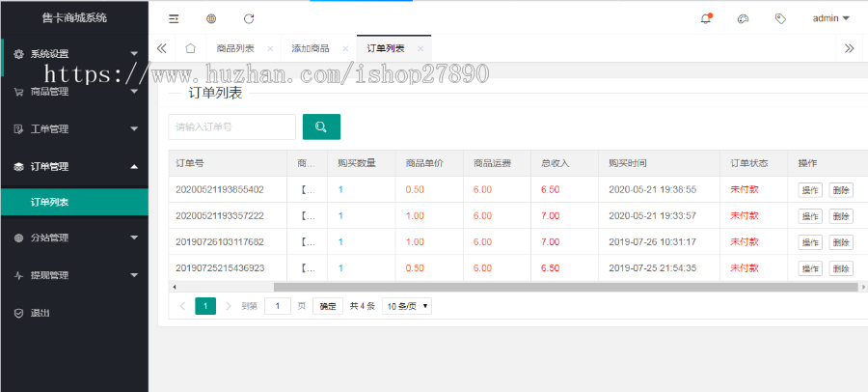This screenshot has height=392, width=868.
Task: Click the green search button
Action: (321, 127)
